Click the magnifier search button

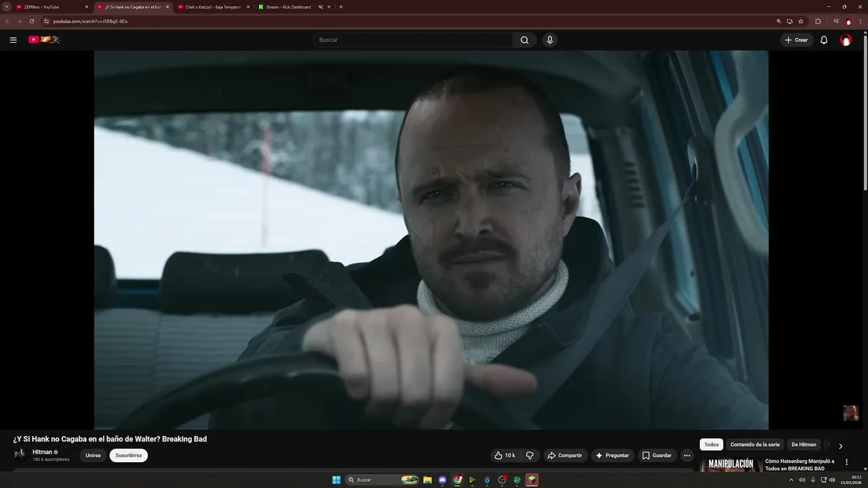524,40
